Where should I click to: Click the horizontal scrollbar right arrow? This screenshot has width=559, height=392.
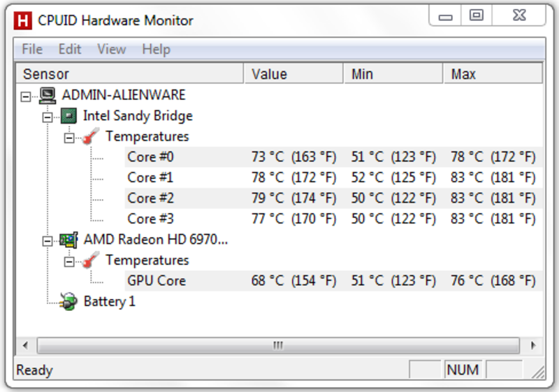[533, 345]
